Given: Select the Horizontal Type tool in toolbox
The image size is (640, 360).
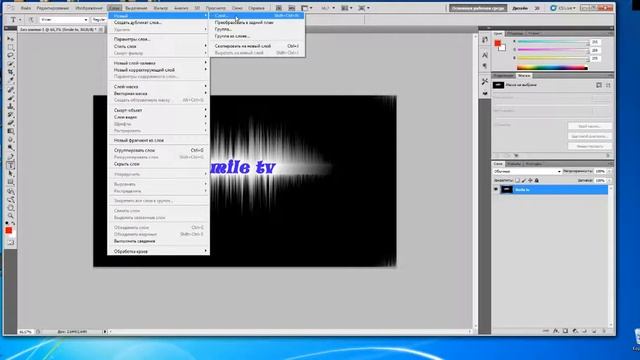Looking at the screenshot, I should [x=11, y=165].
